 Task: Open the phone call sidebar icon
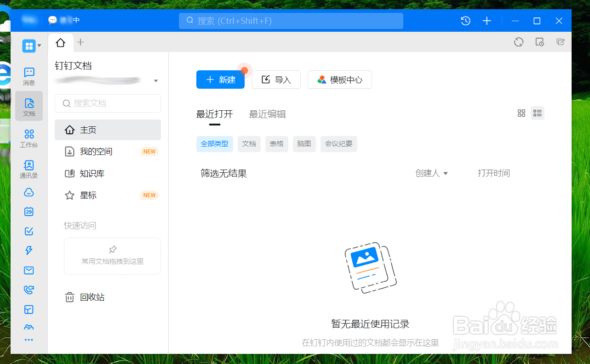tap(29, 290)
